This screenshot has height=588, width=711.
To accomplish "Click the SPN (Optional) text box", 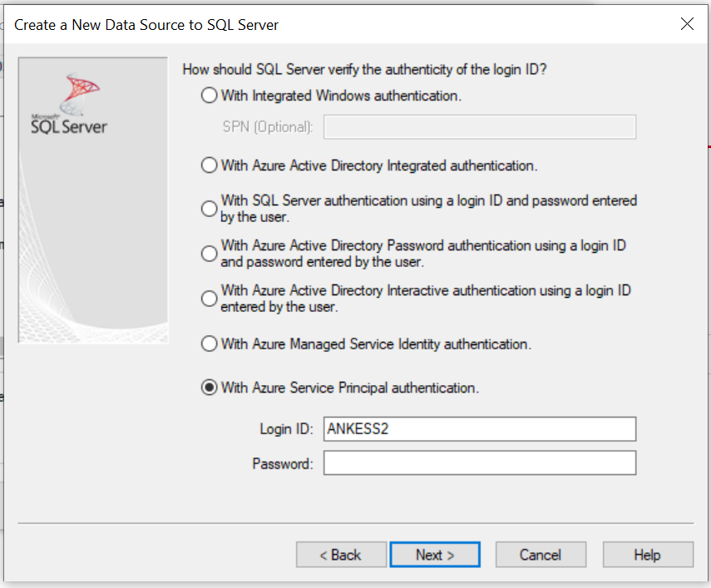I will pos(479,127).
